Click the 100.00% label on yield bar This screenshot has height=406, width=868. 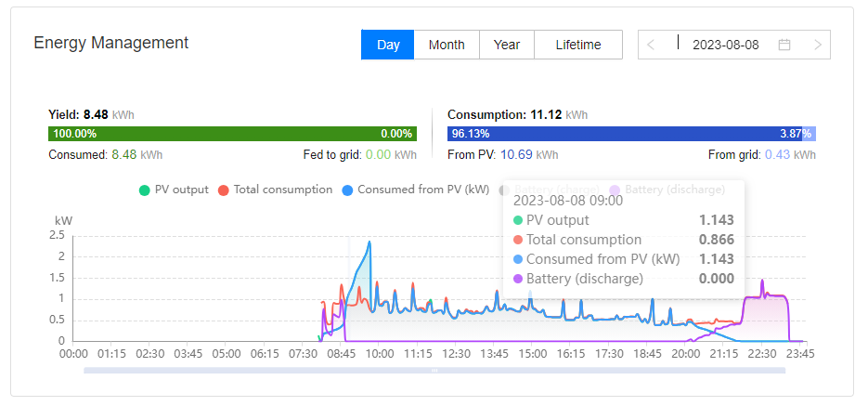[75, 134]
